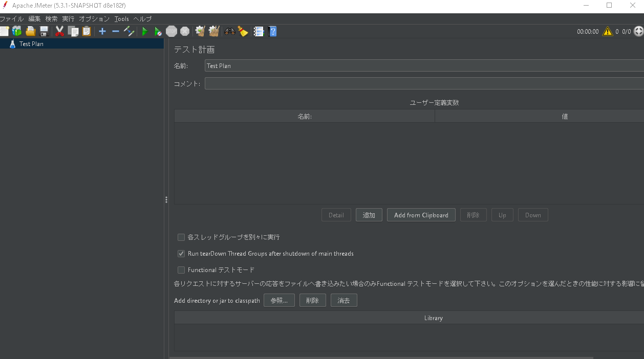Open Help with question mark icon
Viewport: 644px width, 359px height.
pos(272,31)
